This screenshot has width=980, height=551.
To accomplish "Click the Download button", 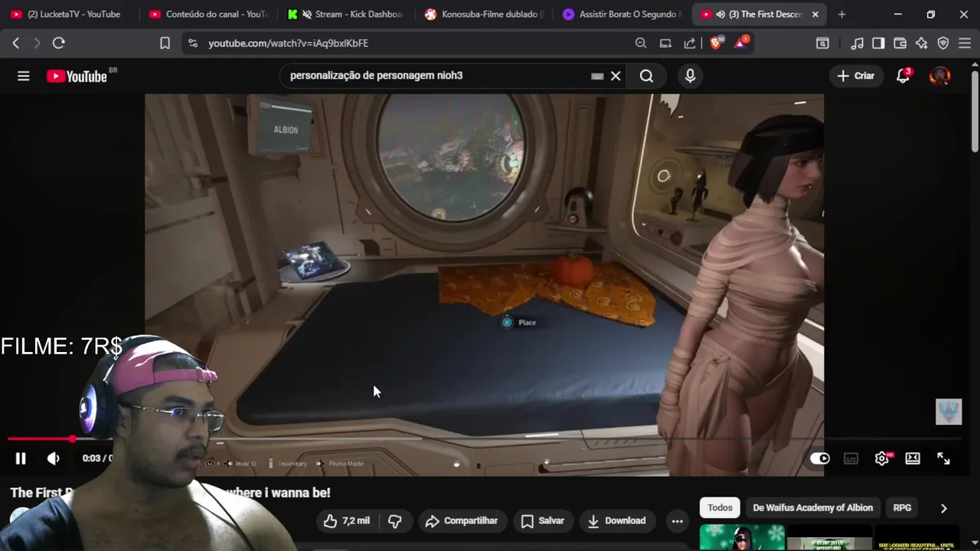I will (x=616, y=520).
